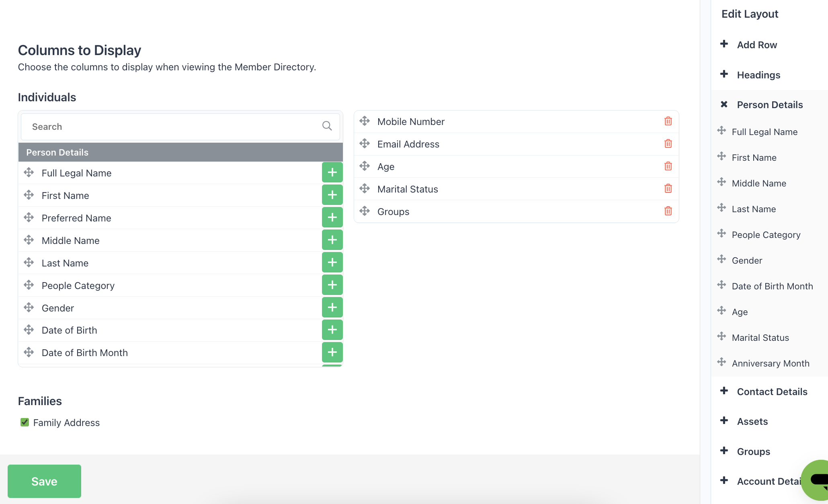This screenshot has width=828, height=504.
Task: Click drag handle next to Last Name in list
Action: click(29, 263)
